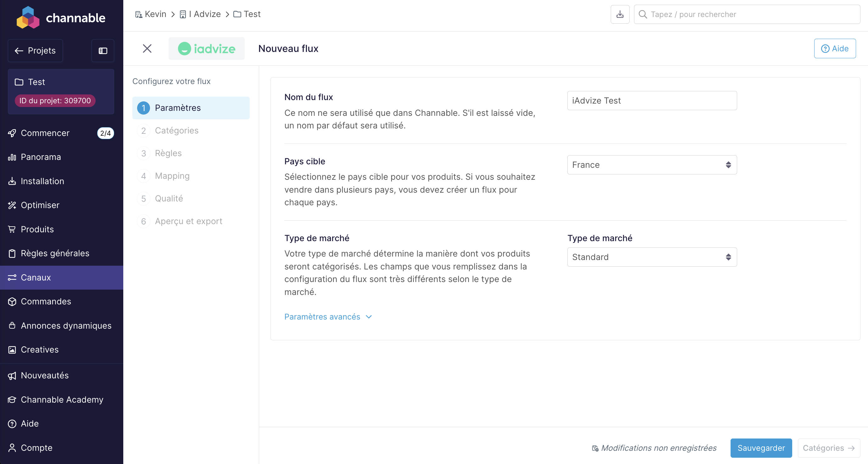Image resolution: width=868 pixels, height=464 pixels.
Task: Click the Channable logo
Action: click(61, 18)
